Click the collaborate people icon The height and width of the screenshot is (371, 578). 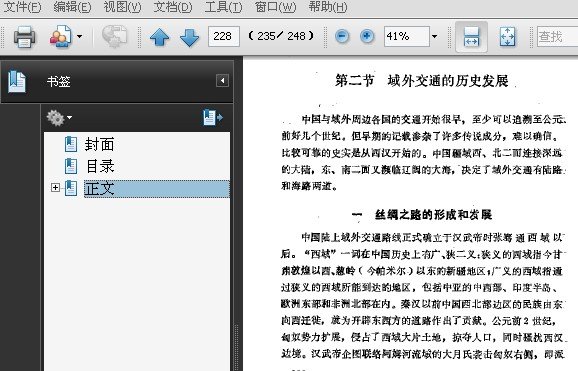[61, 37]
